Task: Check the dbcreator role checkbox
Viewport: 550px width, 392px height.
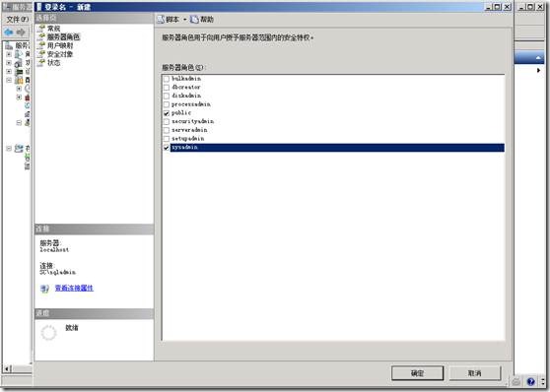Action: [167, 88]
